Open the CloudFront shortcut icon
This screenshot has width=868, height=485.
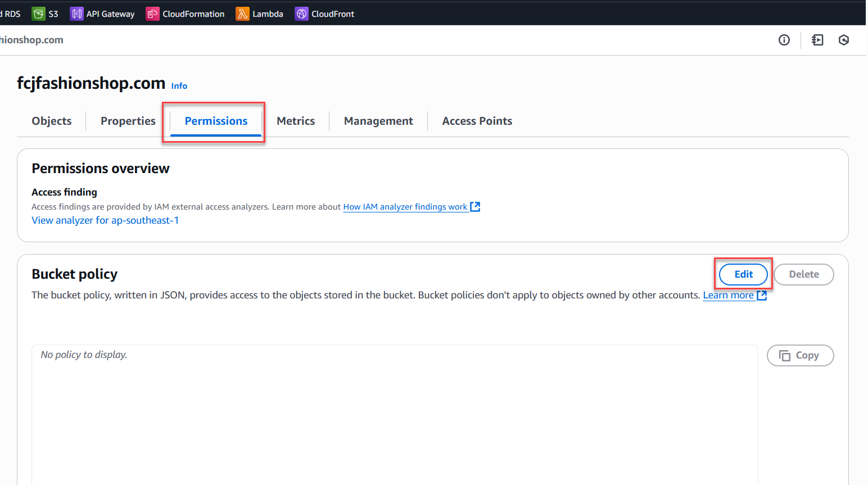[x=301, y=13]
